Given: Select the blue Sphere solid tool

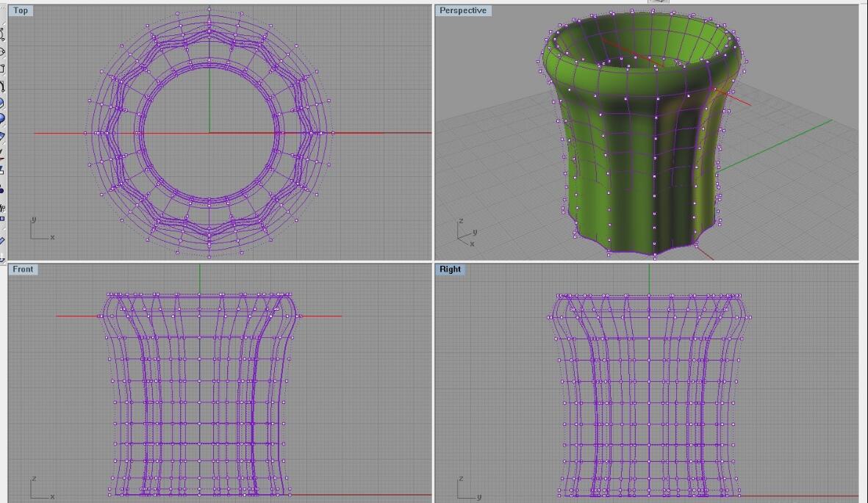Looking at the screenshot, I should [2, 119].
